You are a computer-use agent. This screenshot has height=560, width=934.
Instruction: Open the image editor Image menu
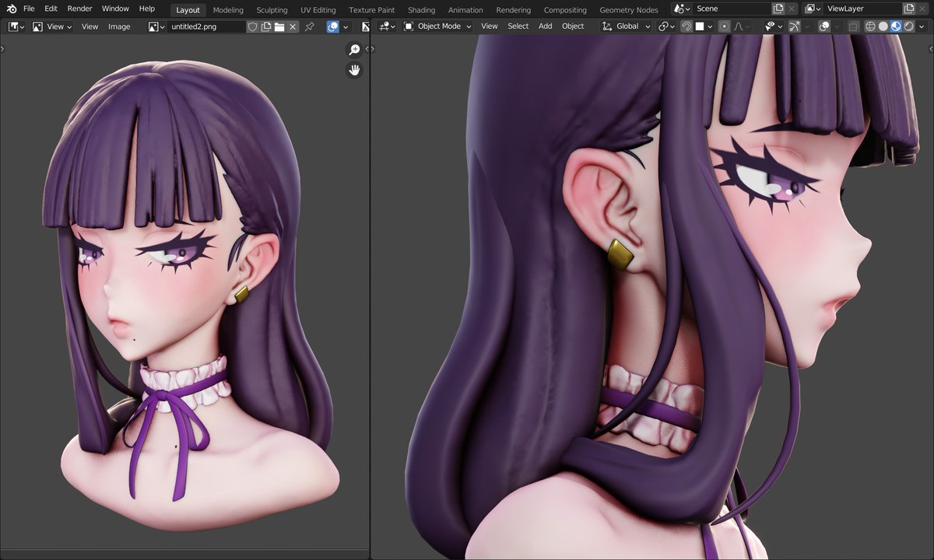(119, 26)
